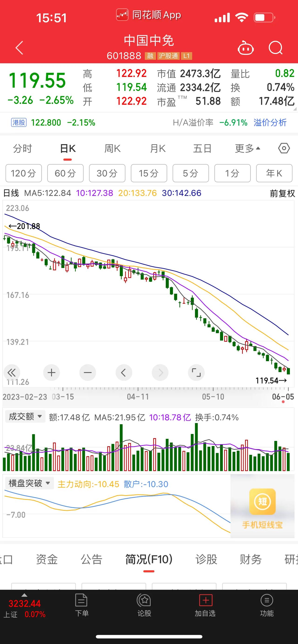
Task: Open 公告 info tab
Action: 91,560
